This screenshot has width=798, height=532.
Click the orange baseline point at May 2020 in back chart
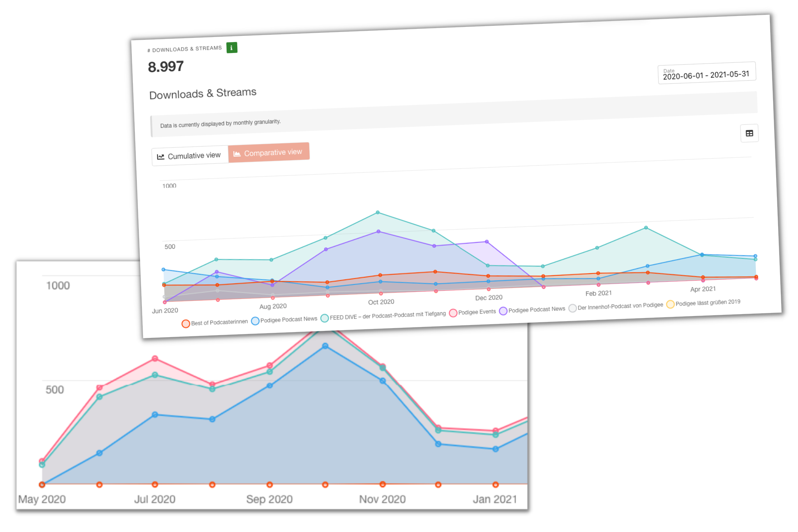42,484
